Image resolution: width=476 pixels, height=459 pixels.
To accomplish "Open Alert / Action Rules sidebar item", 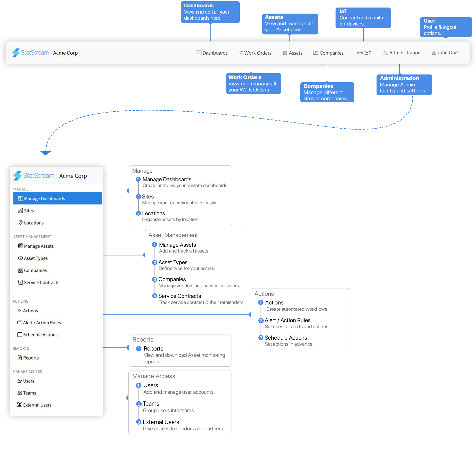I will pos(42,322).
